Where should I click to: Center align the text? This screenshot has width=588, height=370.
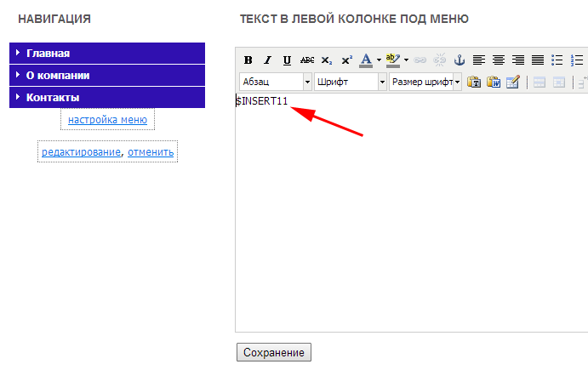click(499, 60)
